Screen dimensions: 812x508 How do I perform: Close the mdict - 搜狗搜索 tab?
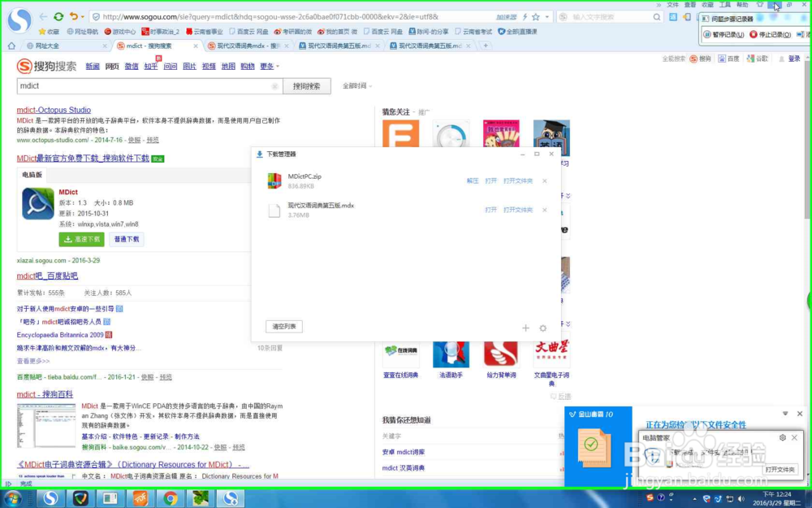coord(195,46)
